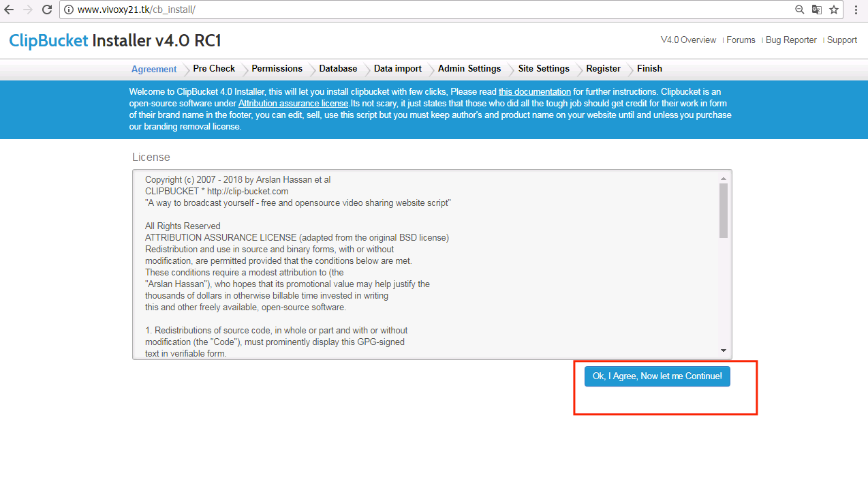Click the 'License' heading text
This screenshot has height=480, width=868.
[x=151, y=157]
